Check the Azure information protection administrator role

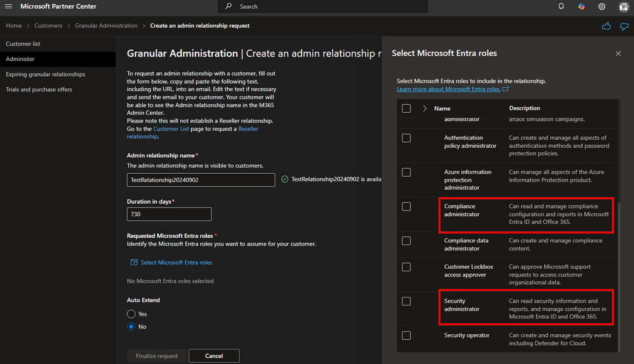tap(406, 172)
